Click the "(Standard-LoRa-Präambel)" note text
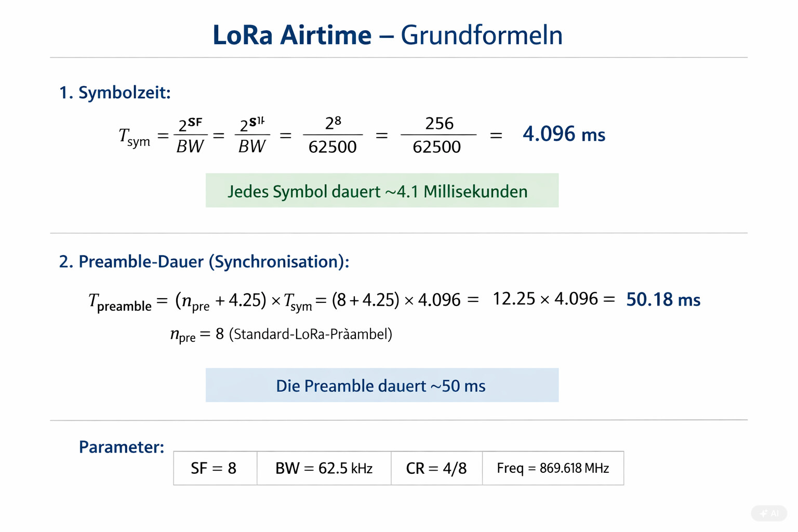 click(310, 334)
